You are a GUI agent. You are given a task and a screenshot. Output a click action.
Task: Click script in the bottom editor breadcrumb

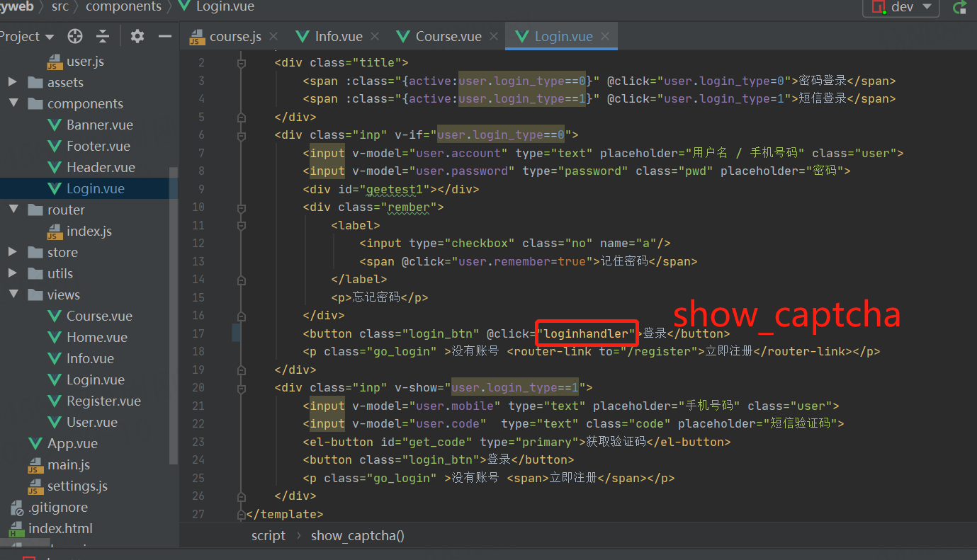[269, 536]
